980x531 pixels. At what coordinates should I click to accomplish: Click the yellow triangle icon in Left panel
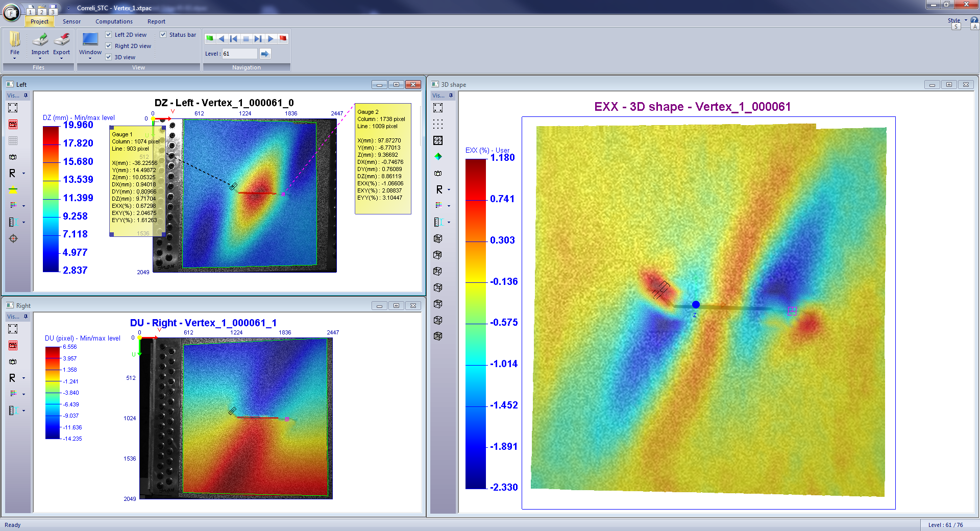13,190
